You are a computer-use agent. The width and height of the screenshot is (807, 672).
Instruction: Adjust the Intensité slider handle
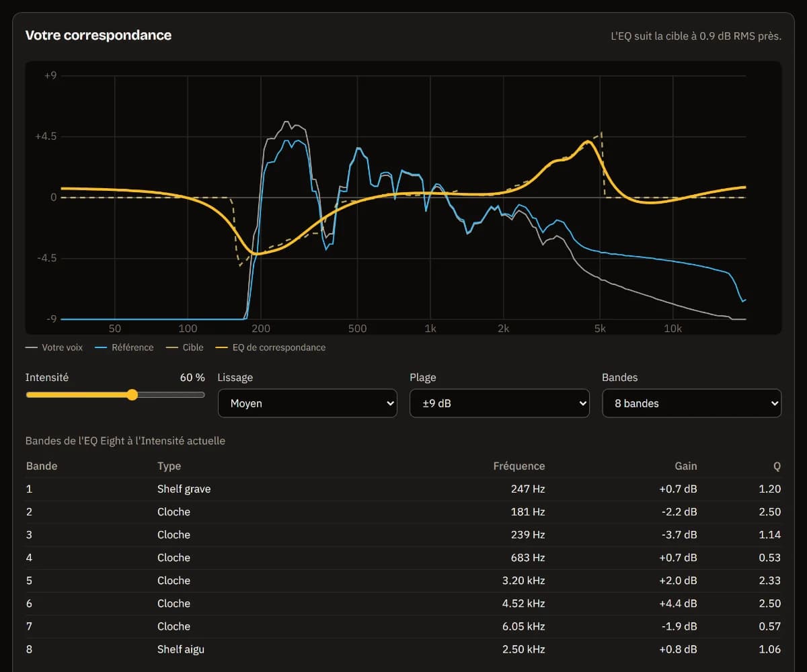coord(132,394)
